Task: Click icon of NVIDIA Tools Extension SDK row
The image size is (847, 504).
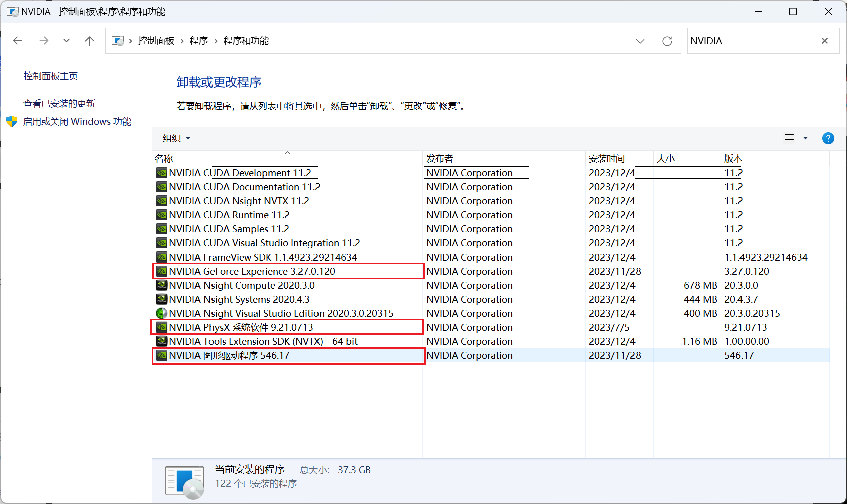Action: pyautogui.click(x=162, y=342)
